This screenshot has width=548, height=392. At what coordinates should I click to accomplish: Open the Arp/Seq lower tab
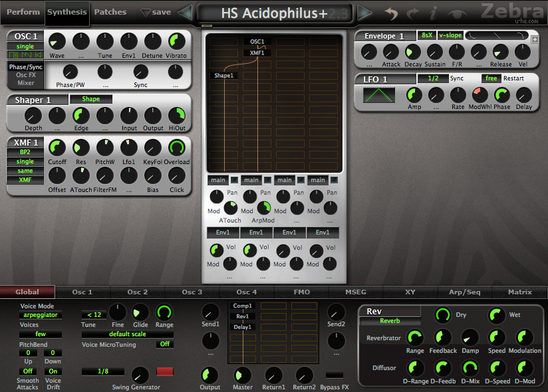click(464, 292)
